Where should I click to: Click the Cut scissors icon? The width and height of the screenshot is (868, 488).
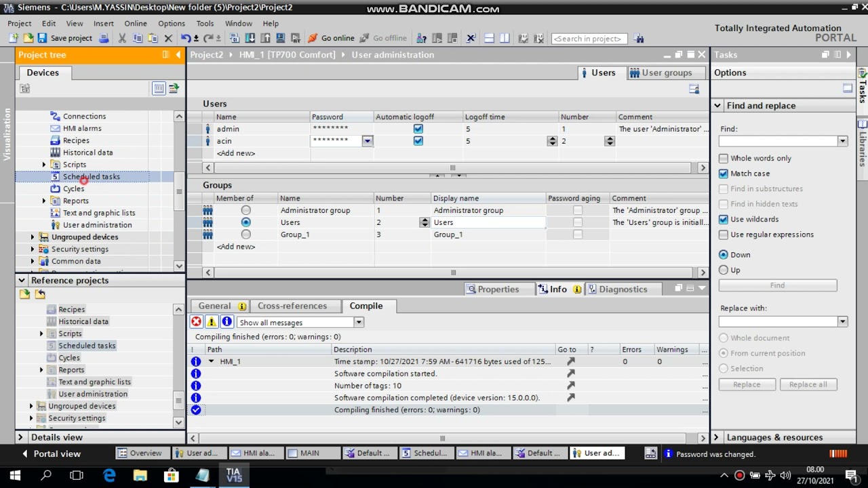[122, 39]
